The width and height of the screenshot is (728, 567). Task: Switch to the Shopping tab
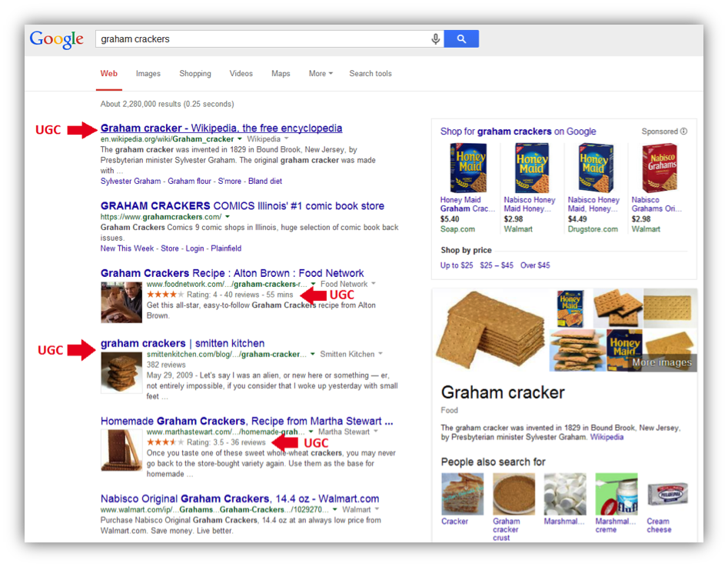click(195, 73)
